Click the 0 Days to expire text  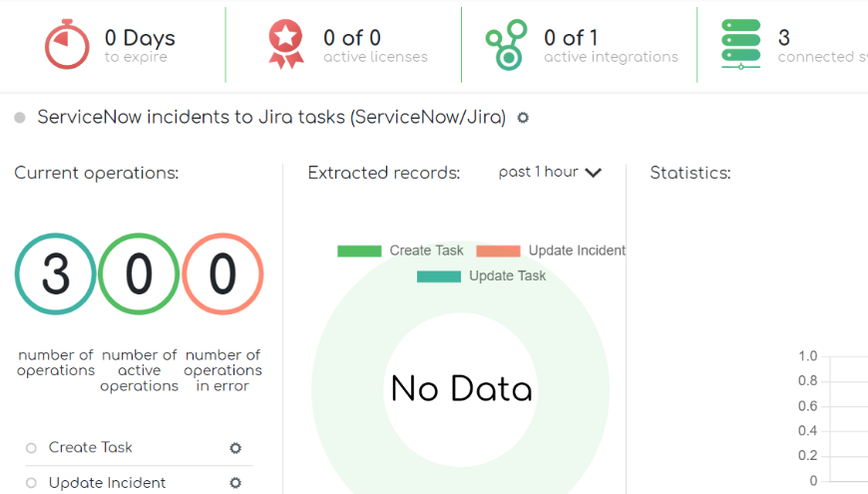pyautogui.click(x=140, y=45)
